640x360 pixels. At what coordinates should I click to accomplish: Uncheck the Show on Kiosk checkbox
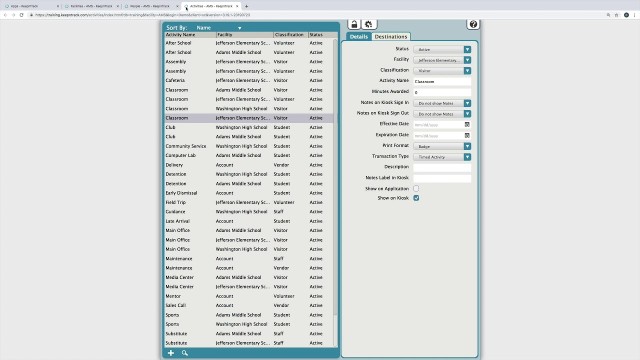pyautogui.click(x=416, y=198)
